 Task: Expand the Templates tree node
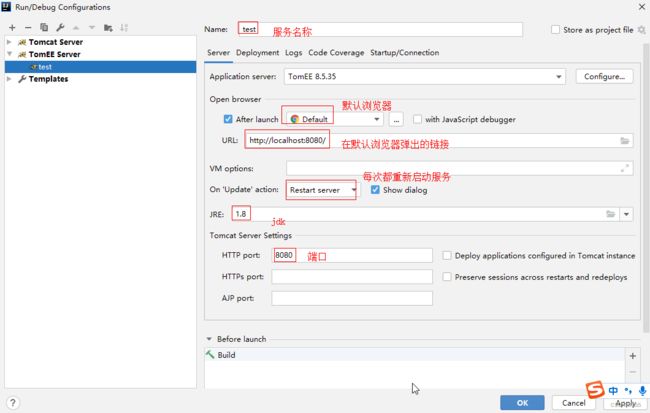9,79
